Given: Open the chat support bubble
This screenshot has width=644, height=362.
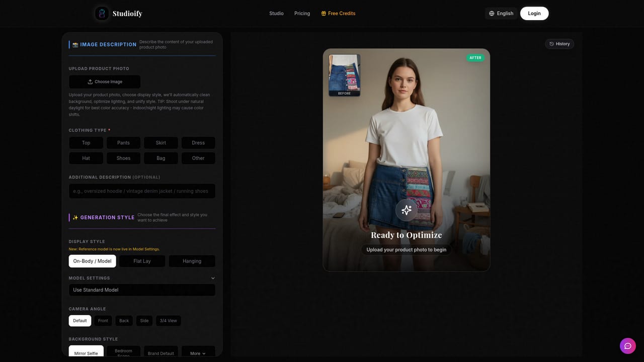Looking at the screenshot, I should [628, 346].
